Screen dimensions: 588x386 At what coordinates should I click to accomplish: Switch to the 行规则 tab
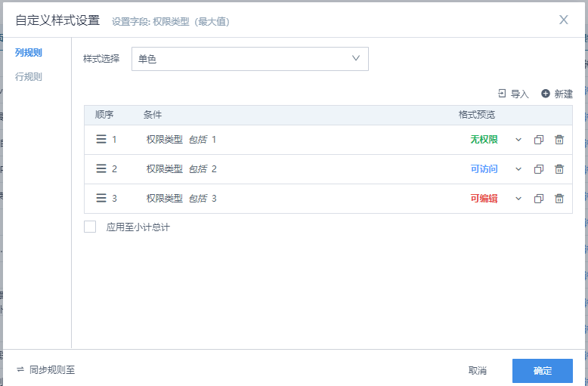coord(29,76)
